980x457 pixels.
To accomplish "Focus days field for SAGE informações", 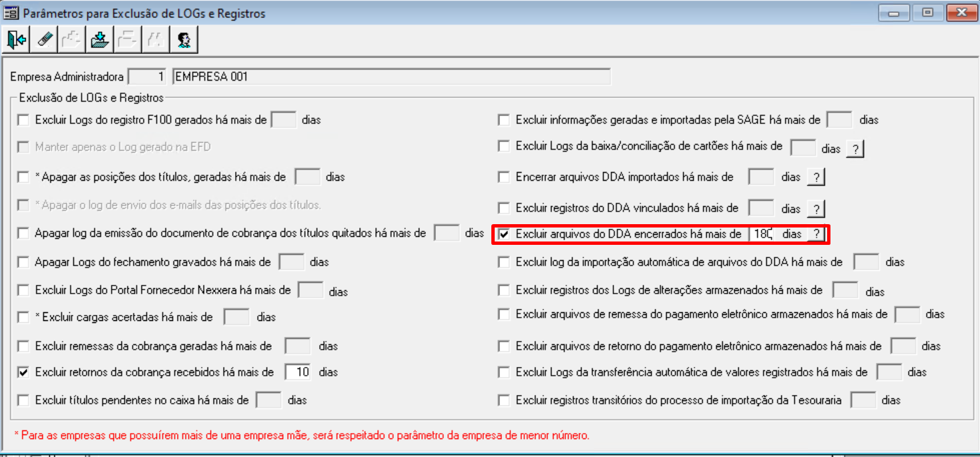I will (839, 120).
